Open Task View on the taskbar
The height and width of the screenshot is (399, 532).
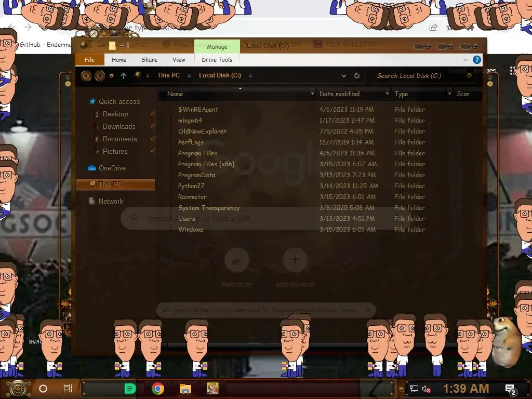pyautogui.click(x=68, y=389)
